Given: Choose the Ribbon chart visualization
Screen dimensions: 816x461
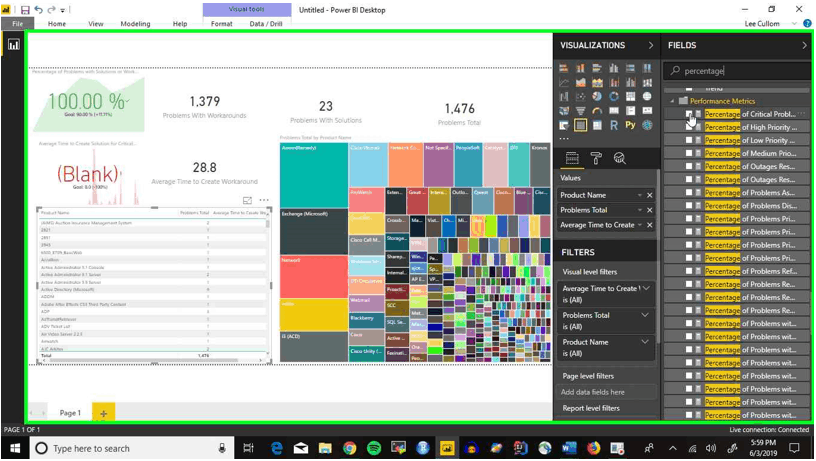Looking at the screenshot, I should click(647, 82).
